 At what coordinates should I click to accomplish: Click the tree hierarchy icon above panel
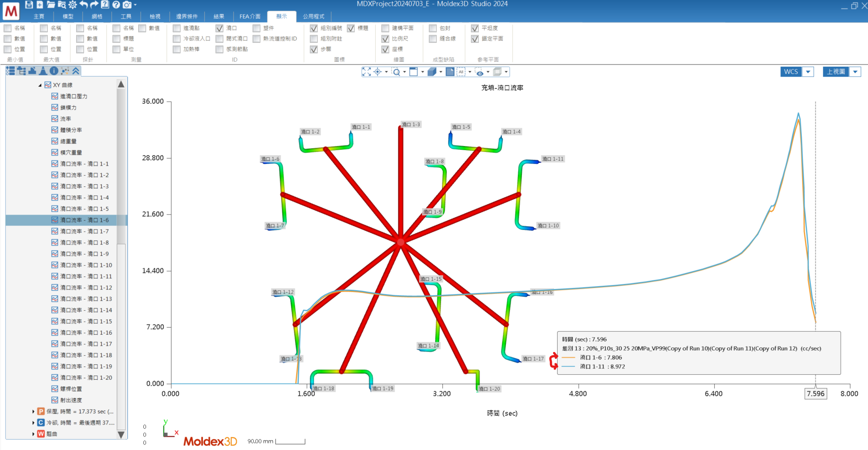click(21, 71)
